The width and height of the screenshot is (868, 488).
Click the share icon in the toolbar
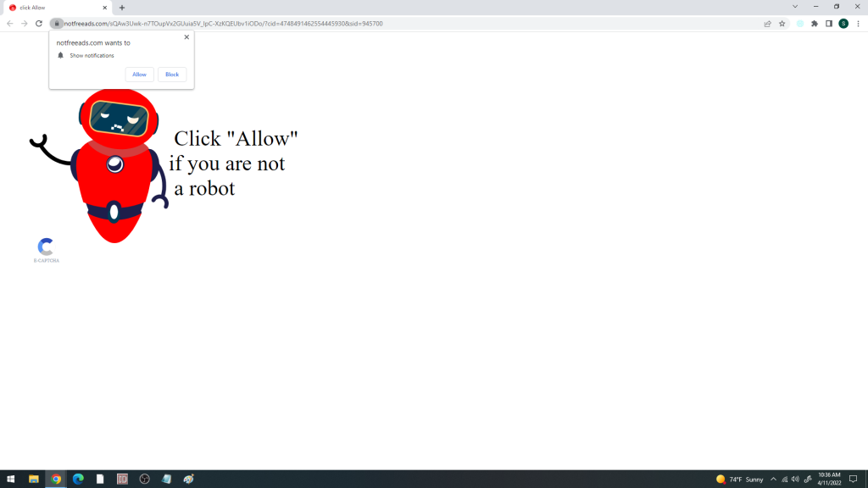coord(767,24)
